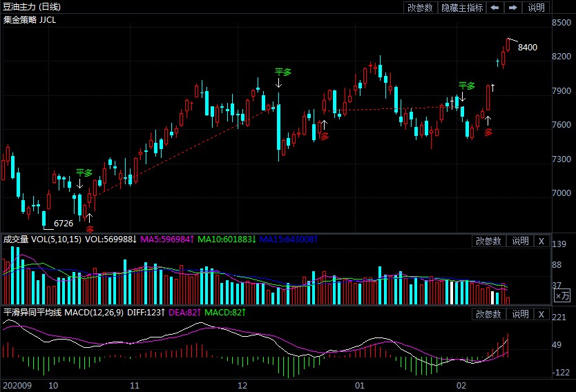Click the 12 month marker on timeline
Viewport: 576px width, 392px height.
[242, 385]
